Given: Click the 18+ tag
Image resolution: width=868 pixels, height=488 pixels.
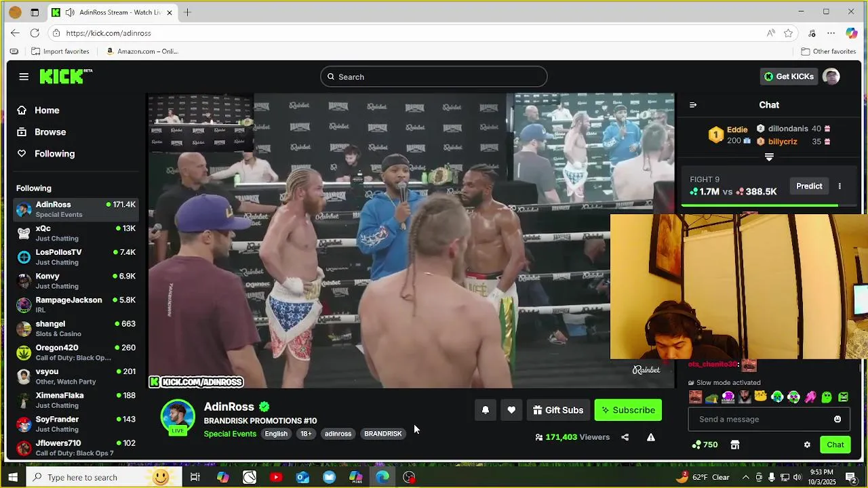Looking at the screenshot, I should (x=306, y=434).
